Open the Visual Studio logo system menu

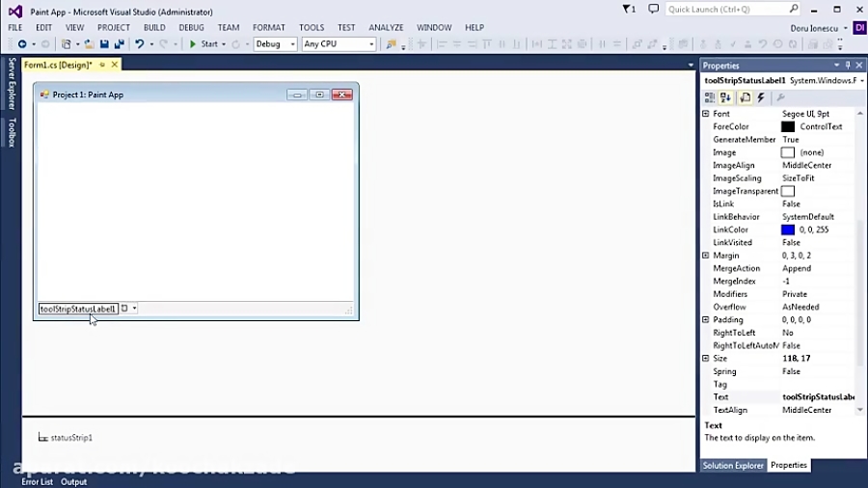14,11
